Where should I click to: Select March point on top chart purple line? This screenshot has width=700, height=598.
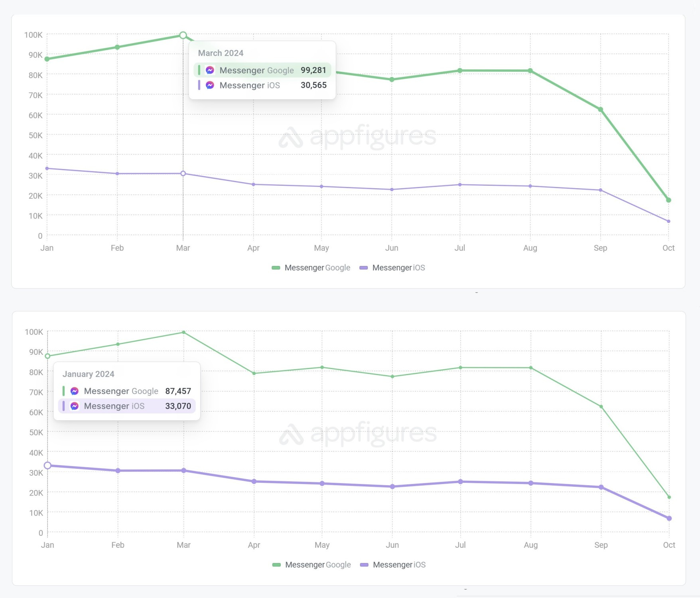click(x=183, y=173)
